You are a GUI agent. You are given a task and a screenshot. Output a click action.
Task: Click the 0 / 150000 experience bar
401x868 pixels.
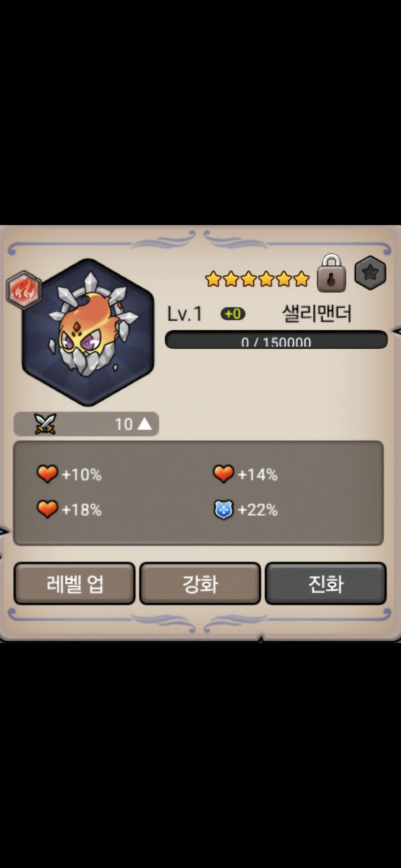point(276,340)
